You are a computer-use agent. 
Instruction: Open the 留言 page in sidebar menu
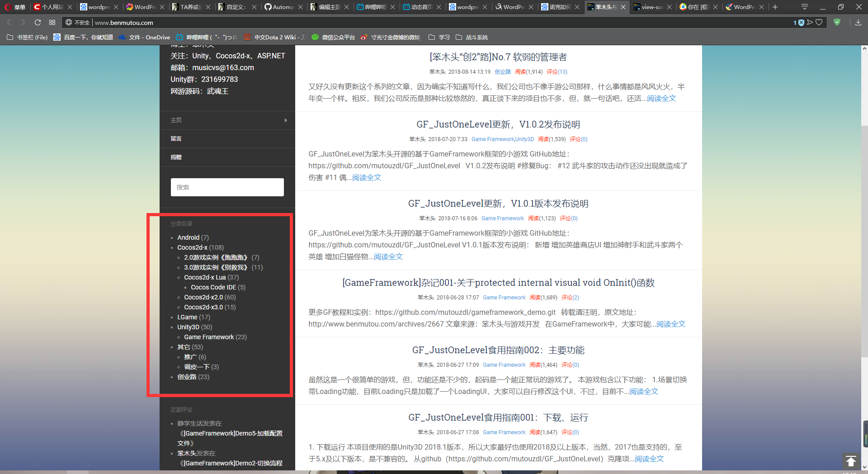(x=176, y=139)
